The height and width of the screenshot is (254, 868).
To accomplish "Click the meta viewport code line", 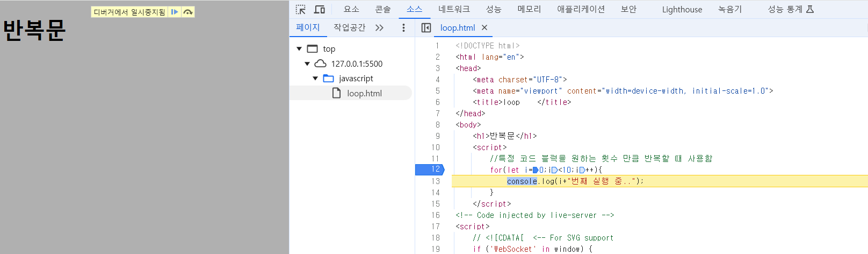I will (623, 91).
